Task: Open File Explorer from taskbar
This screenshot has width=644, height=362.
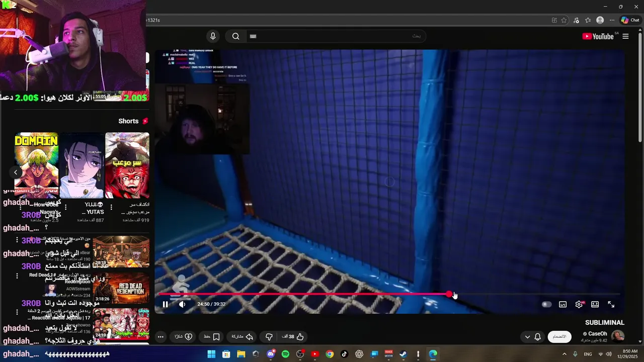Action: [x=241, y=354]
